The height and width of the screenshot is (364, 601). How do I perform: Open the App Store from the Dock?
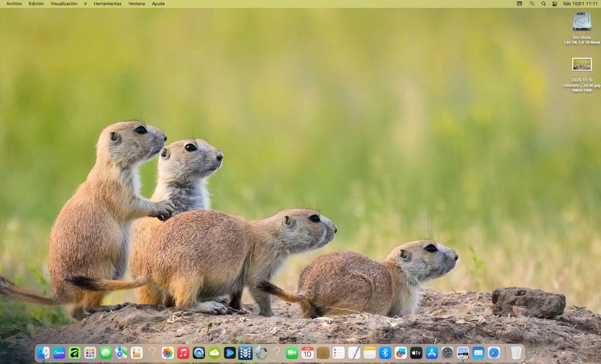click(x=432, y=353)
